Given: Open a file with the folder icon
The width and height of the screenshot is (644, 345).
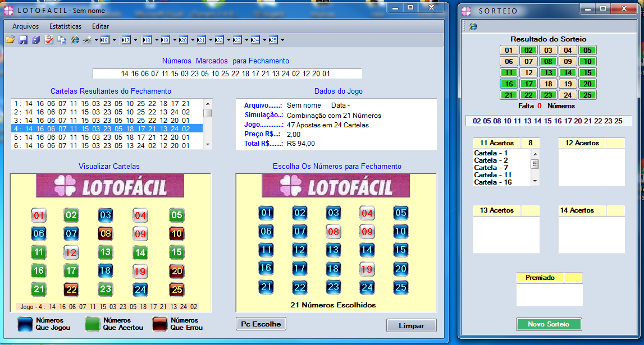Looking at the screenshot, I should pos(10,40).
